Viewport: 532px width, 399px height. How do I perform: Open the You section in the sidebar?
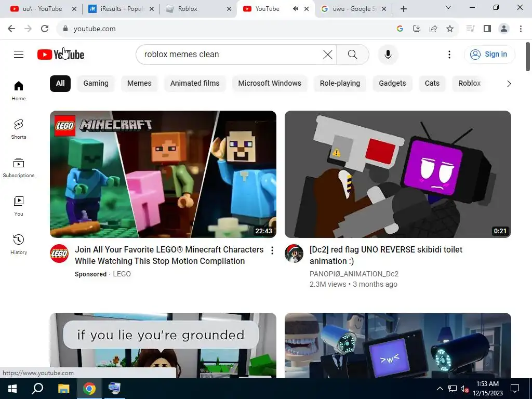[x=19, y=206]
